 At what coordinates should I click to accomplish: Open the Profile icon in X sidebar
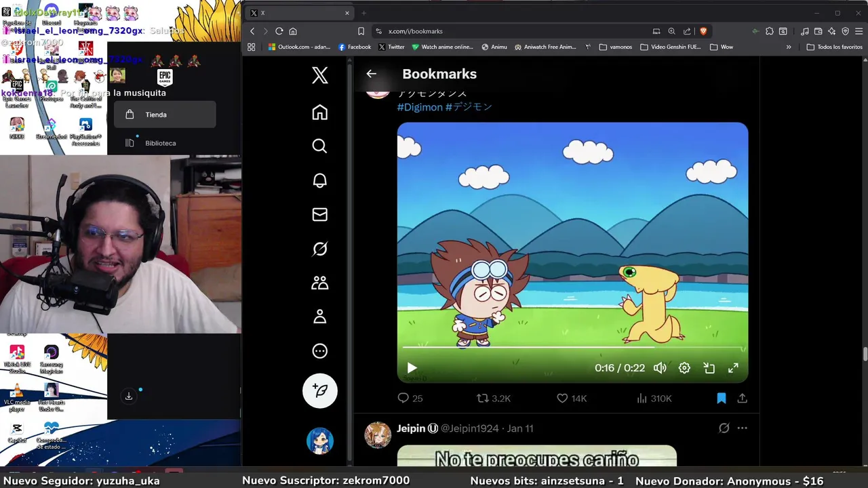click(x=319, y=317)
